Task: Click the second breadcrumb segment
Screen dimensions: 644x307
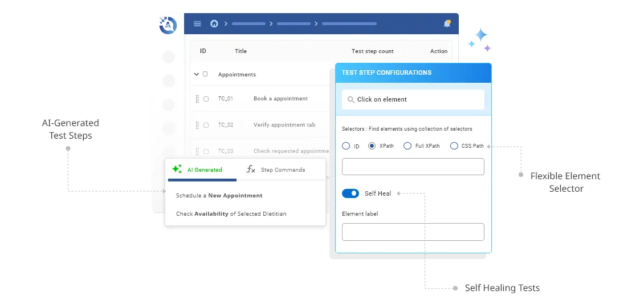Action: [x=294, y=24]
